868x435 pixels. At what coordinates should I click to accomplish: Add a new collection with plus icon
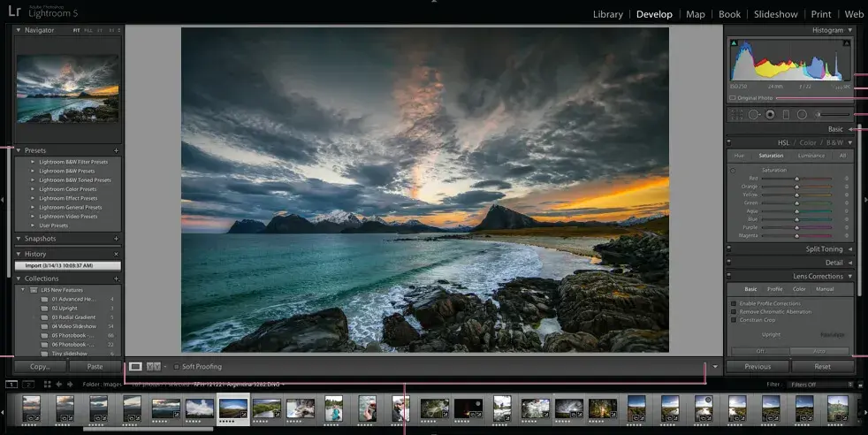point(117,279)
